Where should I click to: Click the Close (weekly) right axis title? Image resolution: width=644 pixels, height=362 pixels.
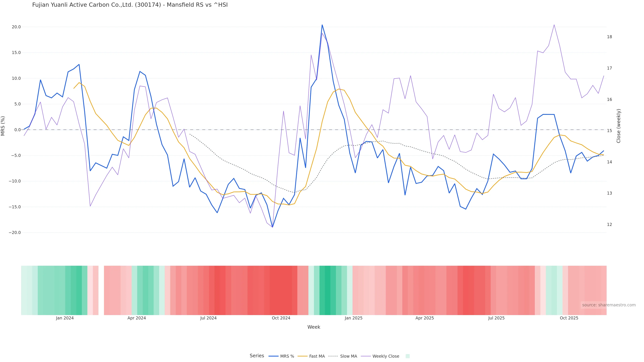619,126
